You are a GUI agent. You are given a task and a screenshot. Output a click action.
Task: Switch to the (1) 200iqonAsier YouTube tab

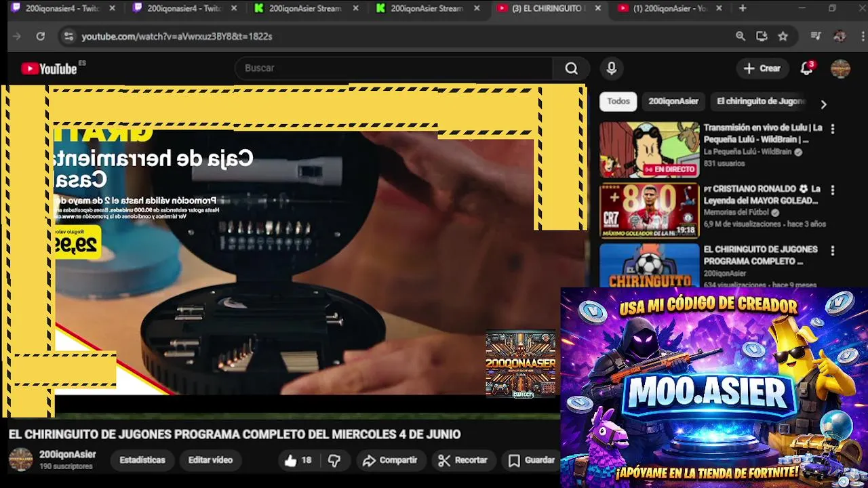668,9
